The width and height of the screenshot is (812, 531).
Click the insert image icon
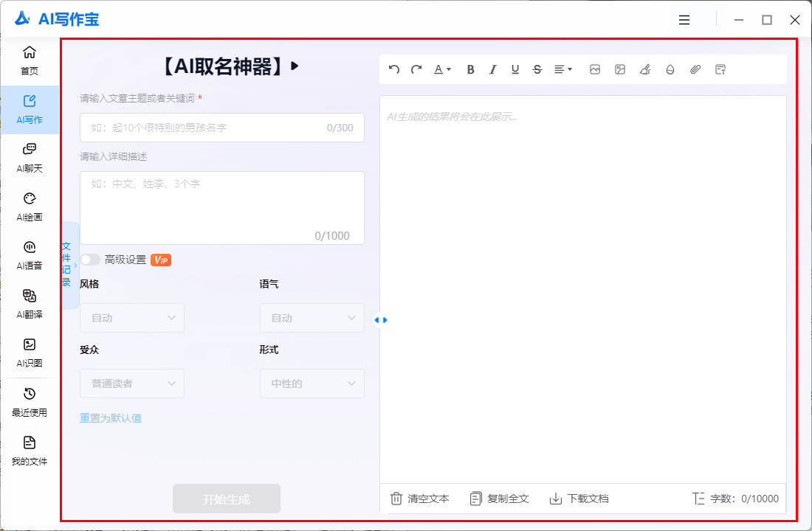pyautogui.click(x=595, y=69)
